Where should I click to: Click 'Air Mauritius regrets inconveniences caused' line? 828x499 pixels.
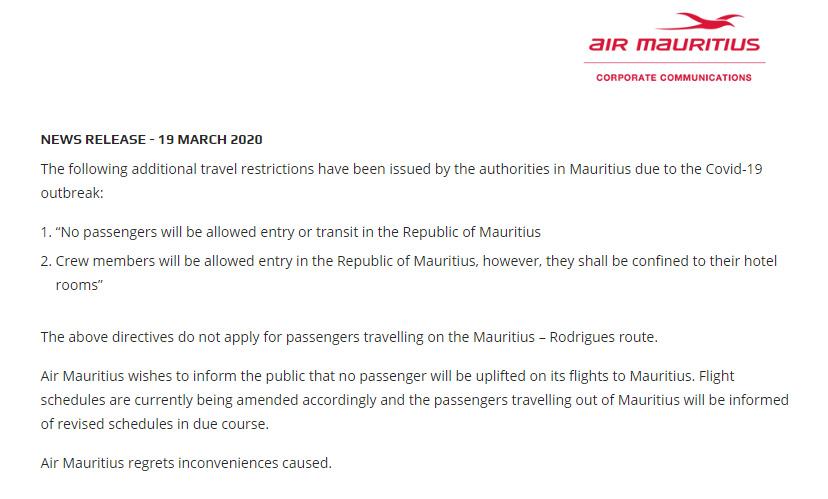click(x=186, y=463)
